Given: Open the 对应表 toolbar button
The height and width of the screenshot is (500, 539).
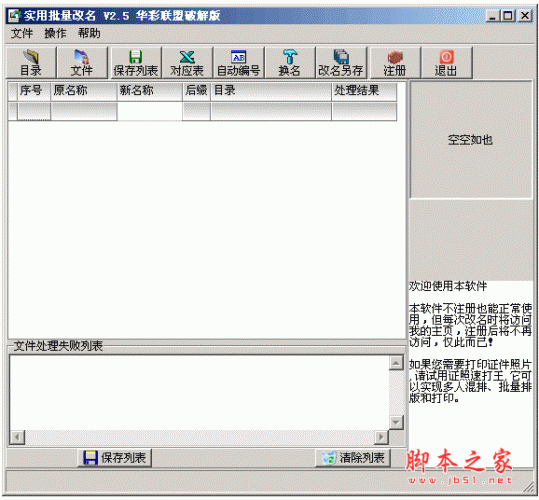Looking at the screenshot, I should click(187, 63).
